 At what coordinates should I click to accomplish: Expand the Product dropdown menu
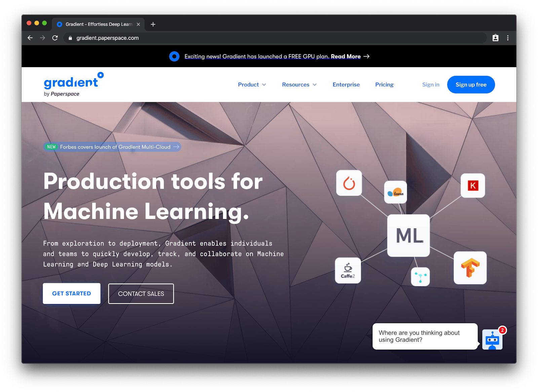(x=252, y=85)
